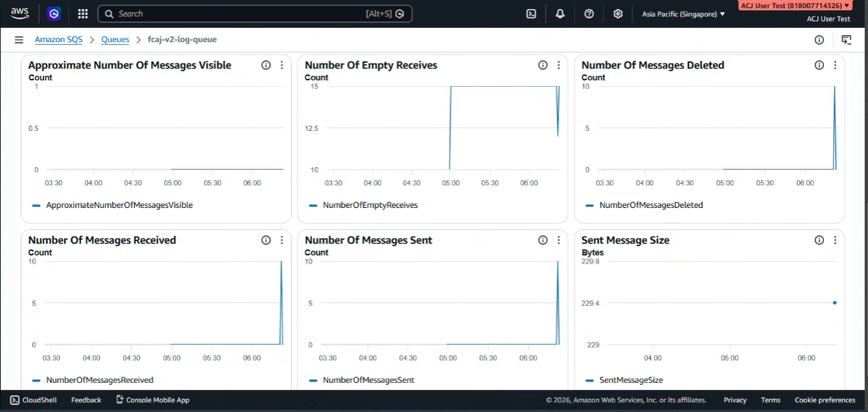Open the Privacy footer link
Viewport: 868px width, 412px height.
click(x=735, y=400)
